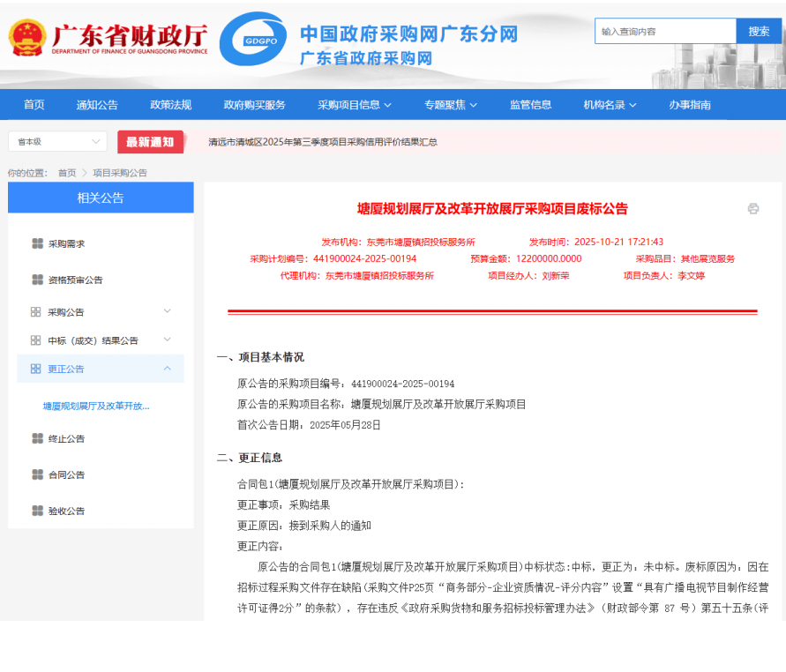Viewport: 786px width, 672px height.
Task: Click the icon next to 验收公告
Action: point(37,511)
